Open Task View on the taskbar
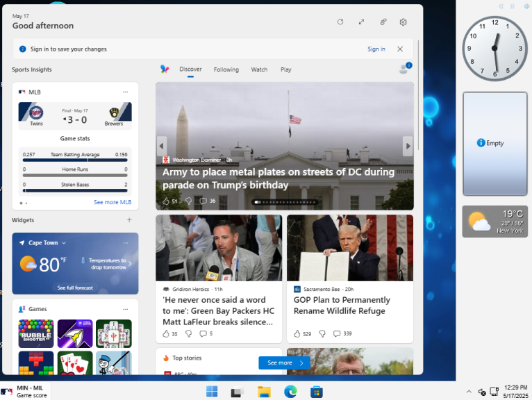532x400 pixels. (x=237, y=392)
